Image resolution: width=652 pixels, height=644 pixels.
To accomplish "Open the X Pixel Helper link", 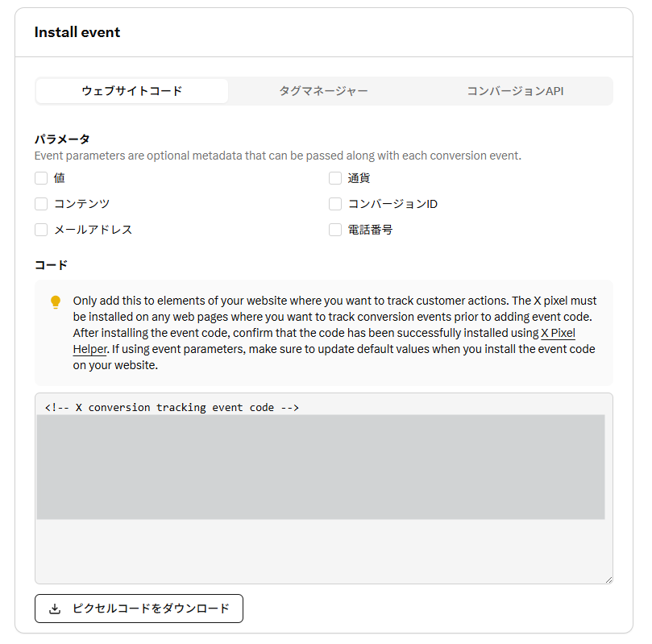I will (558, 333).
